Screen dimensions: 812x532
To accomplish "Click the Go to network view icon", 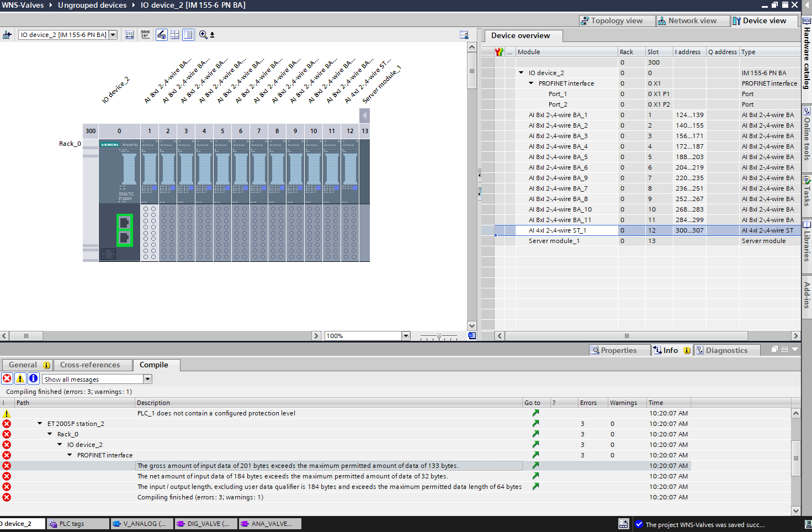I will (7, 35).
